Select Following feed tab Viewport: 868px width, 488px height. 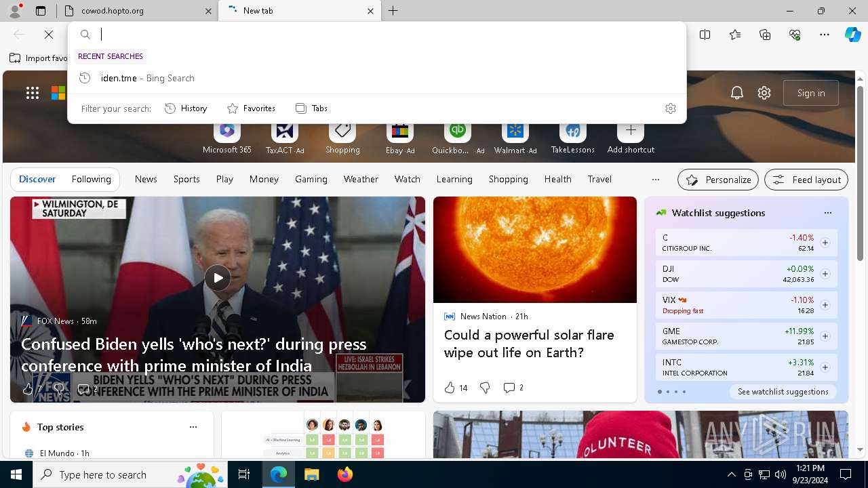pos(92,180)
